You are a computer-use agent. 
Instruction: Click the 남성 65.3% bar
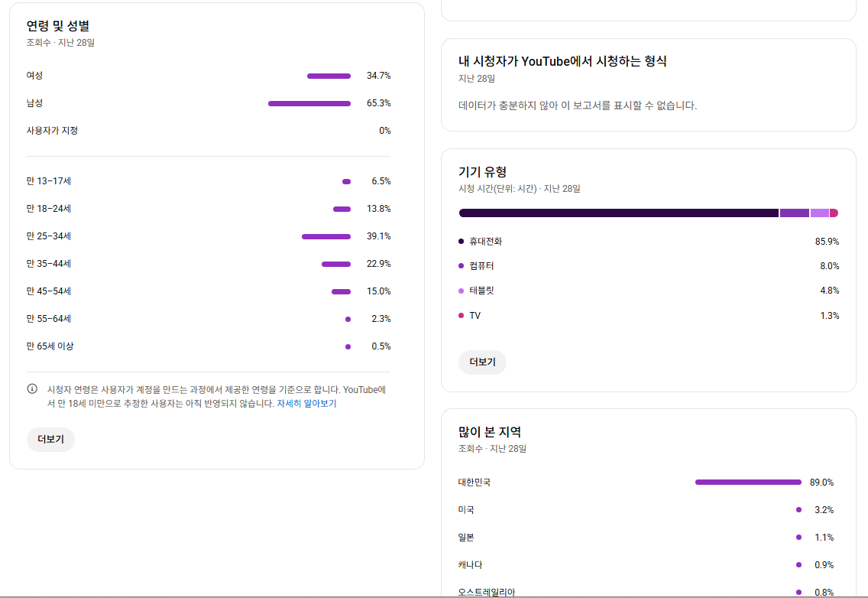coord(309,103)
